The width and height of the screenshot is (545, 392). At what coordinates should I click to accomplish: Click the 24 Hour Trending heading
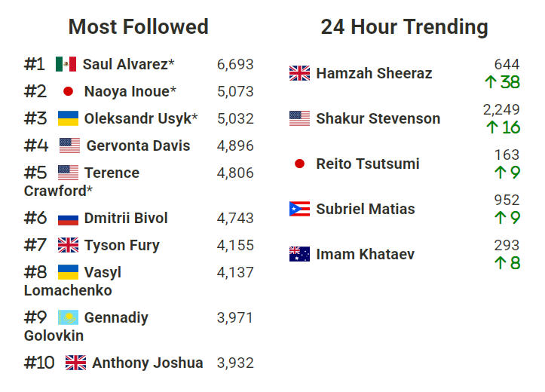click(404, 27)
